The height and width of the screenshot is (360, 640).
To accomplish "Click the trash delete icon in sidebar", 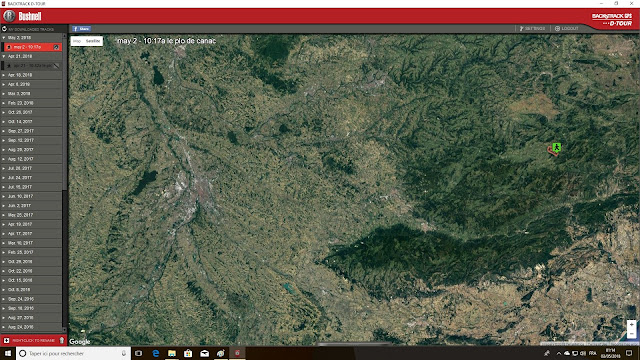I will point(62,340).
